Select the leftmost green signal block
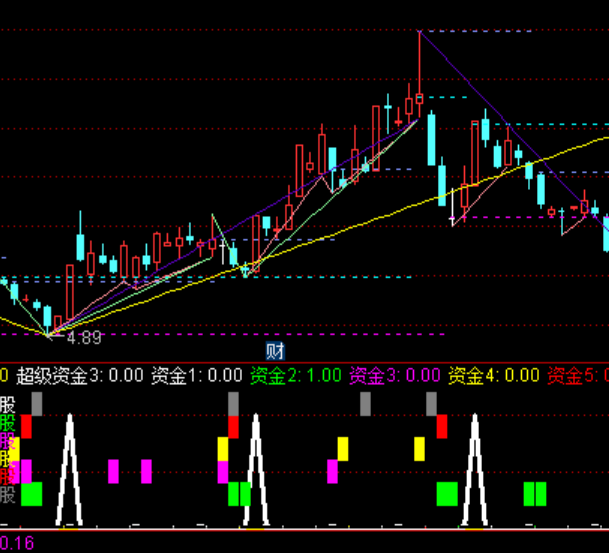This screenshot has height=553, width=609. click(x=32, y=493)
